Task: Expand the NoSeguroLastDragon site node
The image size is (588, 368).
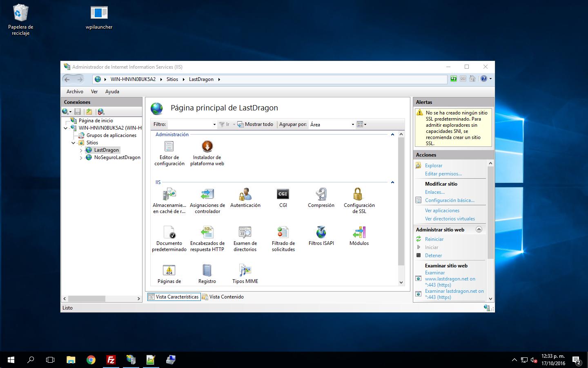Action: pyautogui.click(x=81, y=158)
